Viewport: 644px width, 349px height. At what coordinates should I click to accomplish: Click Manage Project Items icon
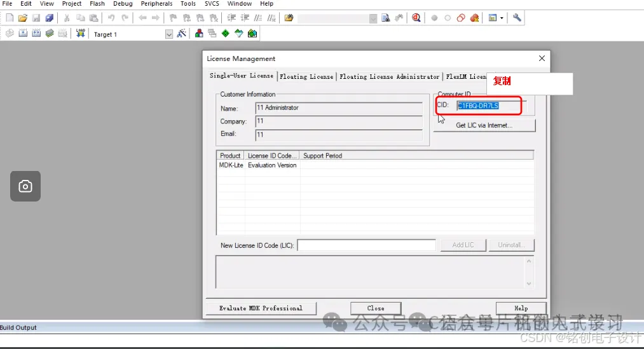pyautogui.click(x=199, y=33)
